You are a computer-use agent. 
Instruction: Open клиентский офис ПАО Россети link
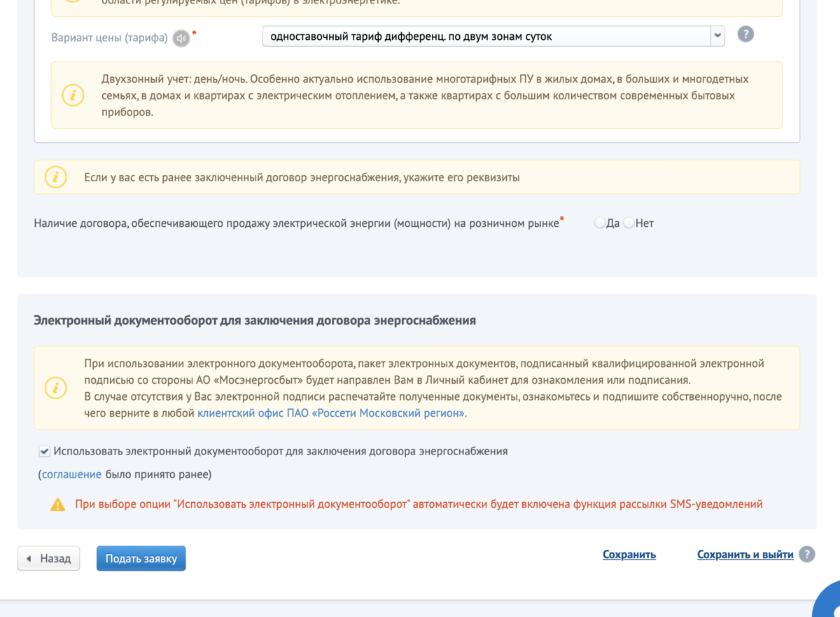pyautogui.click(x=331, y=413)
